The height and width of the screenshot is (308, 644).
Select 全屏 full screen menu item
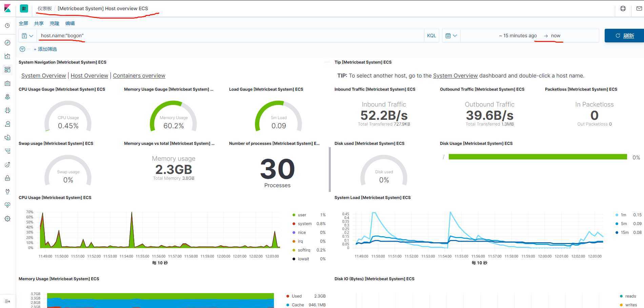[23, 23]
